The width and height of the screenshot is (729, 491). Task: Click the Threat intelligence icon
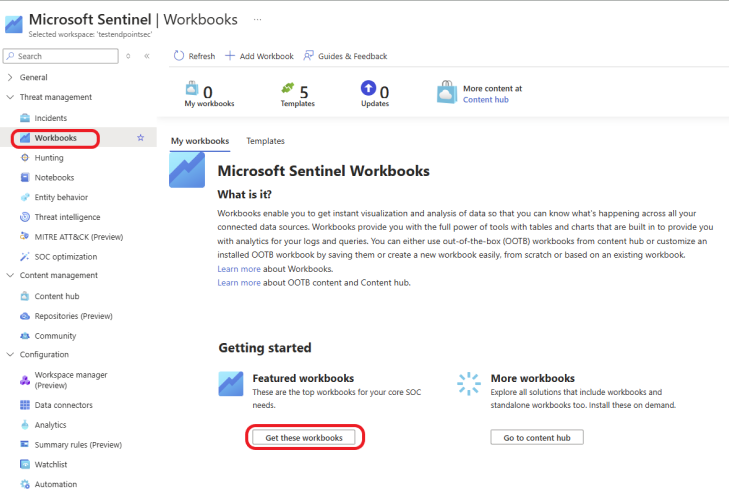click(25, 217)
